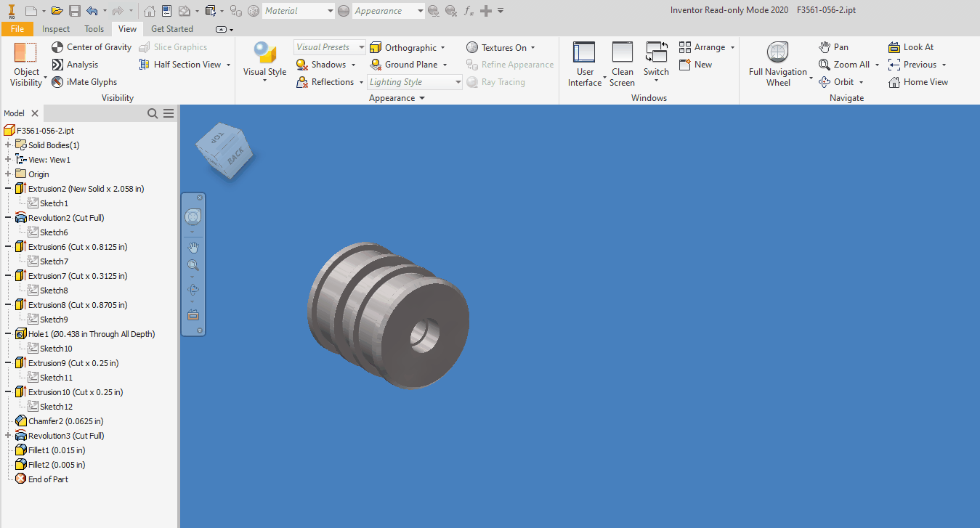This screenshot has width=980, height=528.
Task: Switch to the Inspect ribbon tab
Action: pyautogui.click(x=56, y=29)
